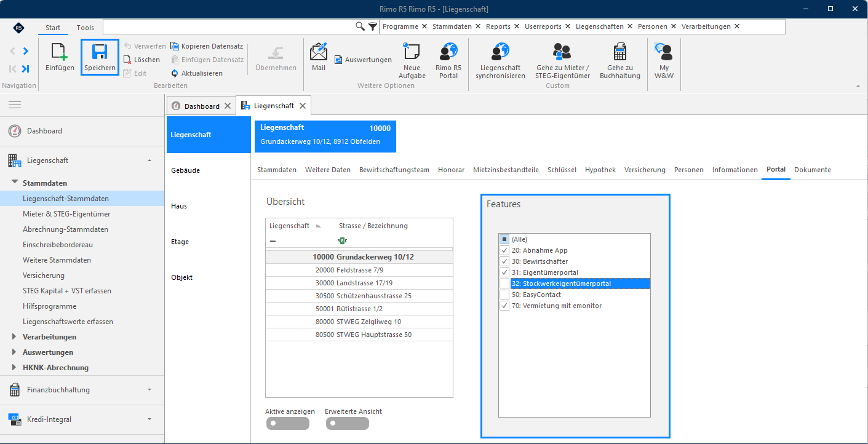Select row 20000 Feldstrasse 7/9

(x=359, y=270)
